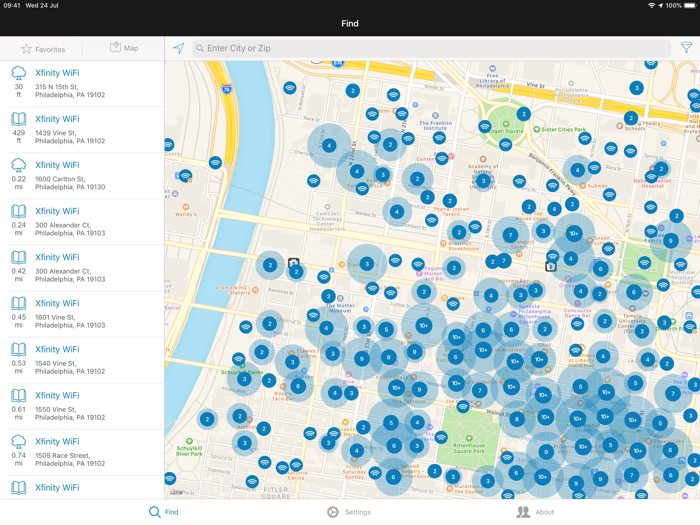Tap the Rittenhouse Square Park map marker
700x525 pixels.
pos(469,438)
